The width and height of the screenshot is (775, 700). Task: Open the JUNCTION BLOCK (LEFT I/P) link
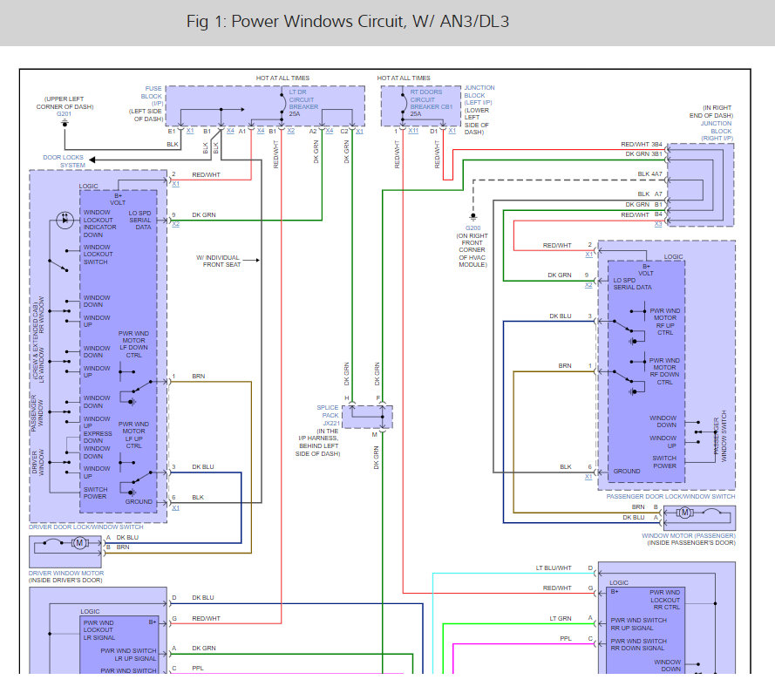click(479, 95)
